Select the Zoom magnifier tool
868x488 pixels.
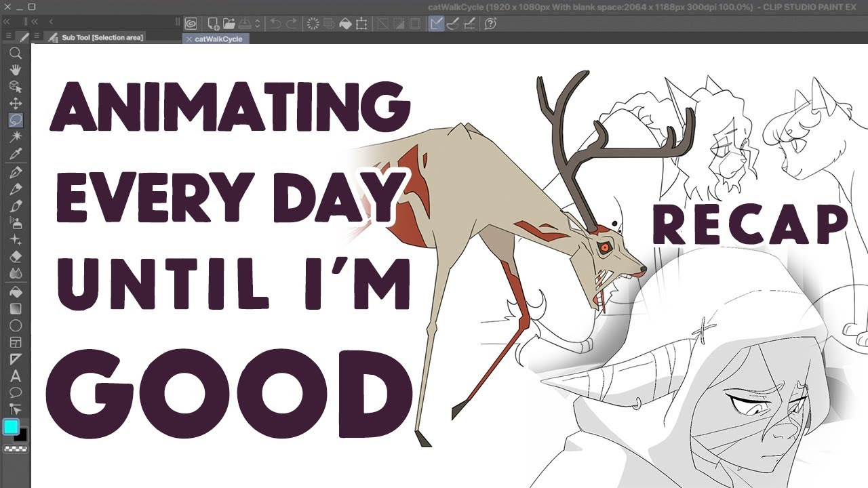[x=15, y=53]
